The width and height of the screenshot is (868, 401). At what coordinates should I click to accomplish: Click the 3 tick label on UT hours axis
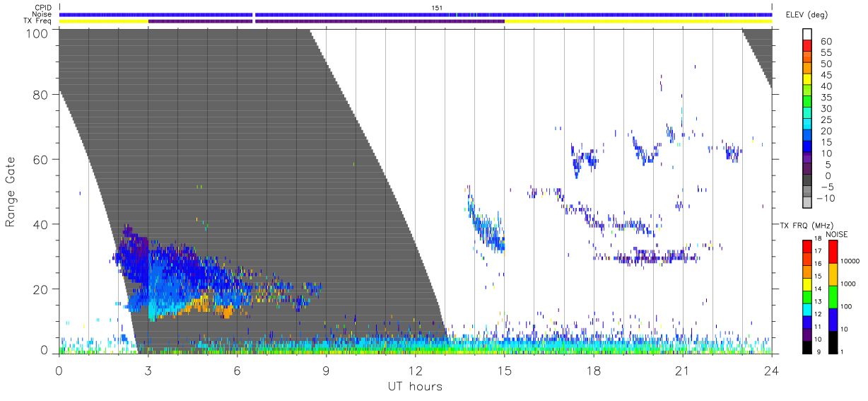tap(148, 369)
